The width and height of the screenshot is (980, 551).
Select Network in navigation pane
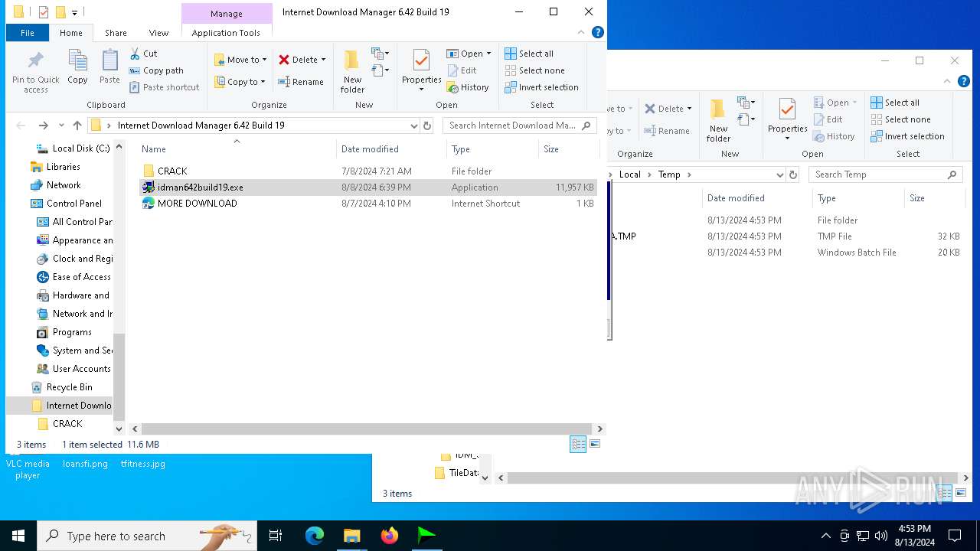pos(55,185)
